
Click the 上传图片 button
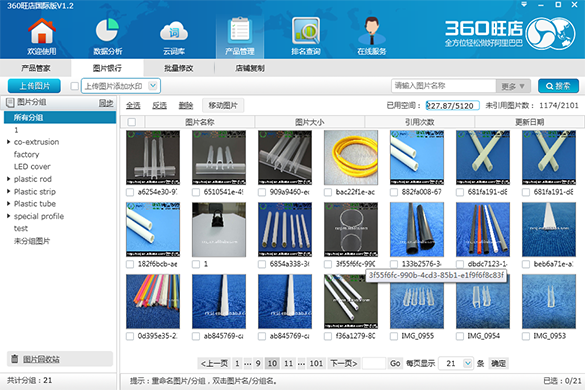click(x=34, y=86)
